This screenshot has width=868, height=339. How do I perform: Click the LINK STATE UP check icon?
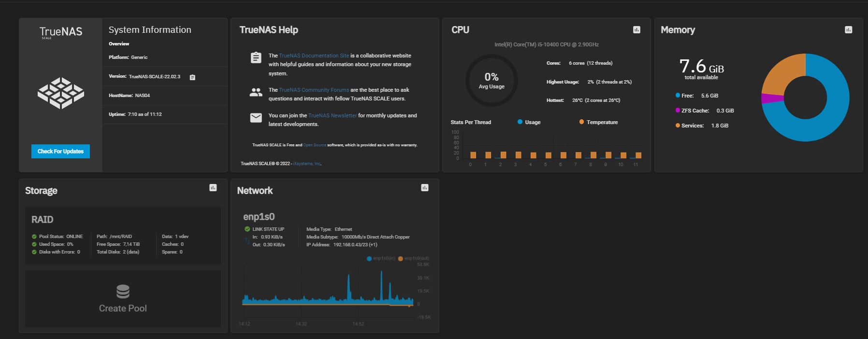click(247, 229)
